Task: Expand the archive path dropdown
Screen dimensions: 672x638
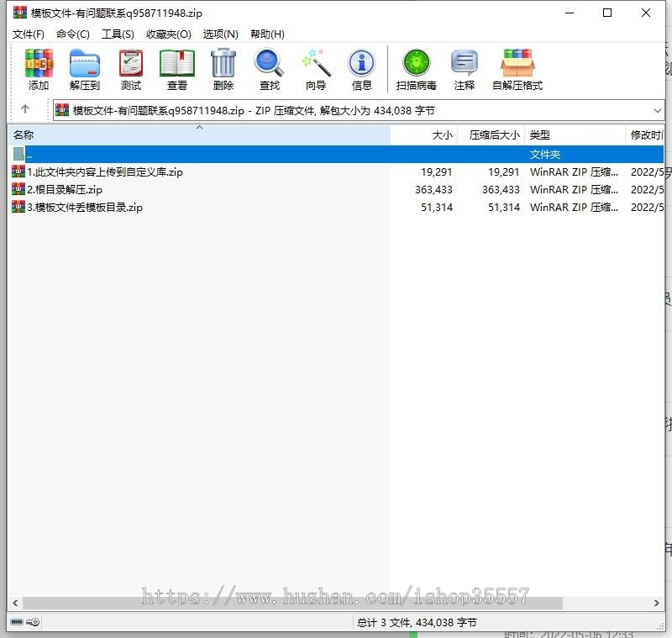Action: (657, 110)
